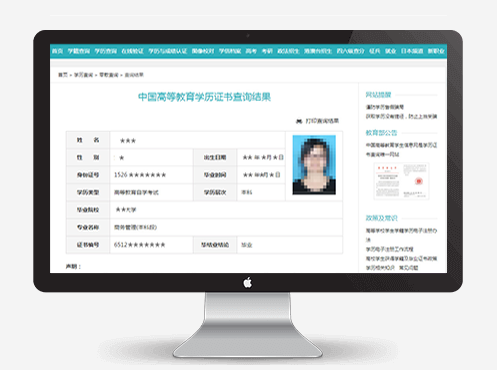The height and width of the screenshot is (370, 497).
Task: Open the 政策及常识 sidebar heading
Action: pos(381,218)
